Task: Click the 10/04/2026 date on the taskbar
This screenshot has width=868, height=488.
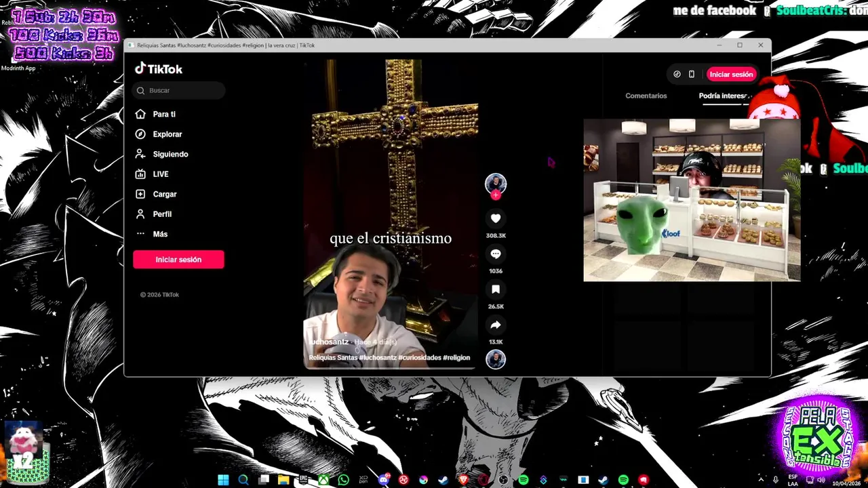Action: click(848, 483)
